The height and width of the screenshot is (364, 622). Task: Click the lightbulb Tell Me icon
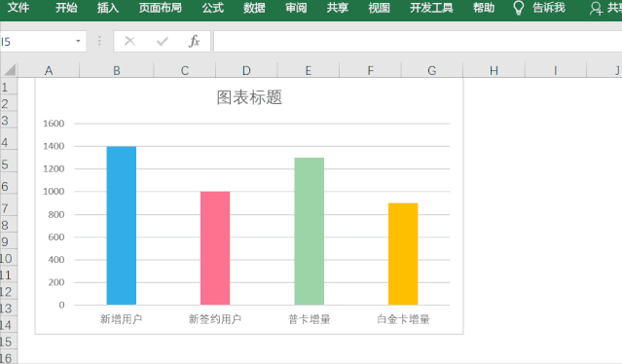[x=519, y=8]
